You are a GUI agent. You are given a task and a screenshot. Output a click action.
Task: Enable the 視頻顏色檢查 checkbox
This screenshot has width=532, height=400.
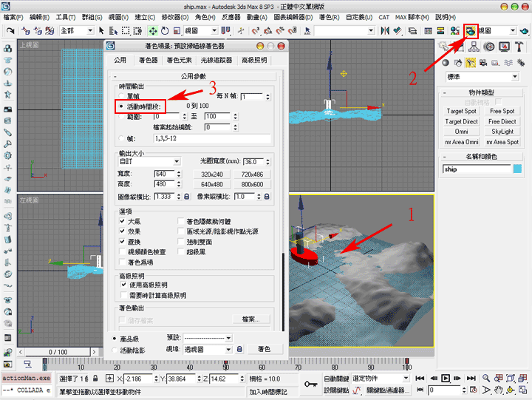coord(122,251)
